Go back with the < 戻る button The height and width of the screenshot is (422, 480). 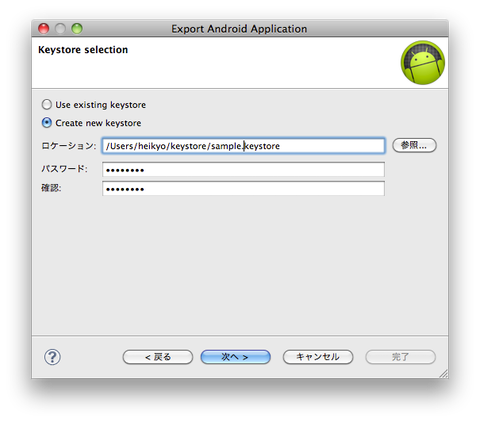point(158,357)
